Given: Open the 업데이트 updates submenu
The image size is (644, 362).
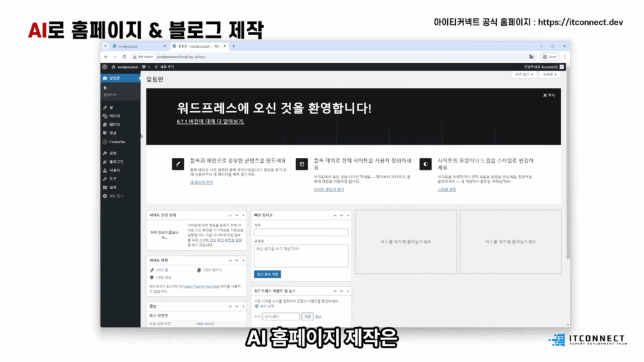Looking at the screenshot, I should 110,95.
